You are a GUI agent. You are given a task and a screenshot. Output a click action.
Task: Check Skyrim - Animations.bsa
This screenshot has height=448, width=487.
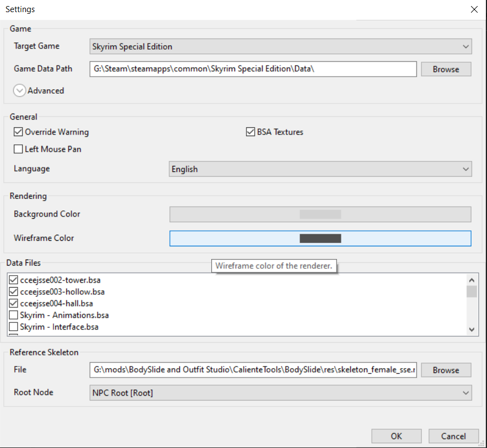(x=13, y=315)
